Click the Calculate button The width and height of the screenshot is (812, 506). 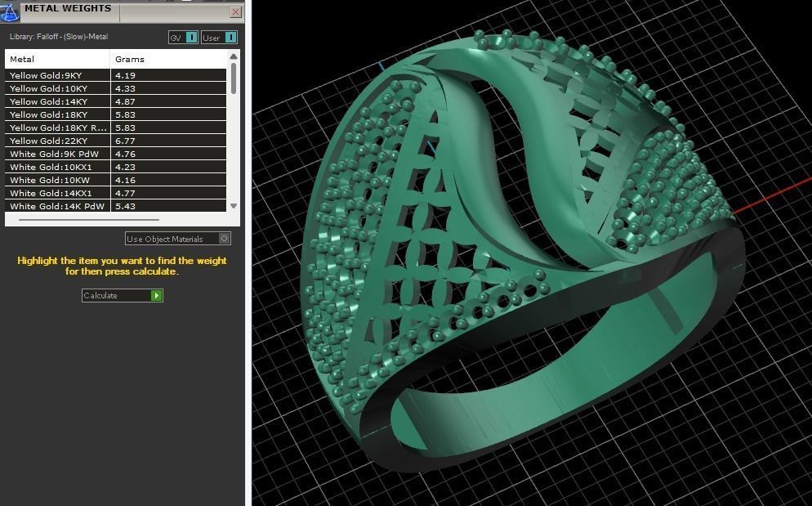coord(123,296)
